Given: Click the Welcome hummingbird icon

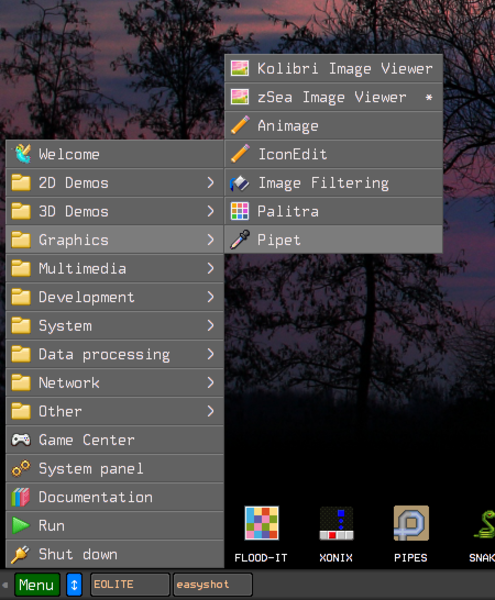Looking at the screenshot, I should click(x=22, y=154).
